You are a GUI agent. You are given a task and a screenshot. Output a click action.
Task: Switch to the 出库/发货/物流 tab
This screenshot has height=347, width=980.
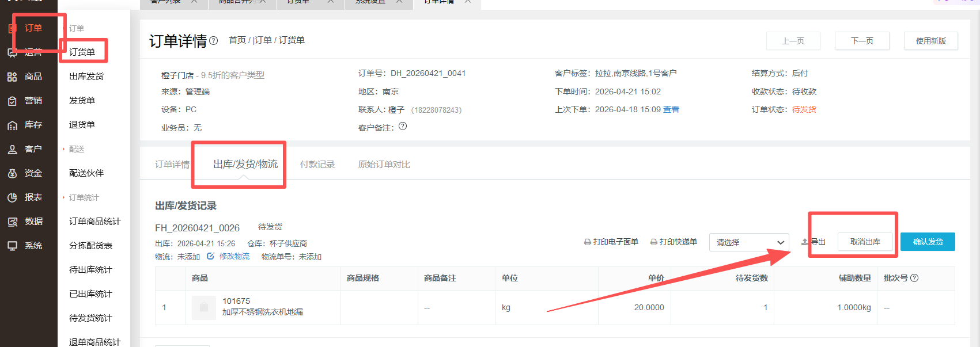[x=245, y=164]
